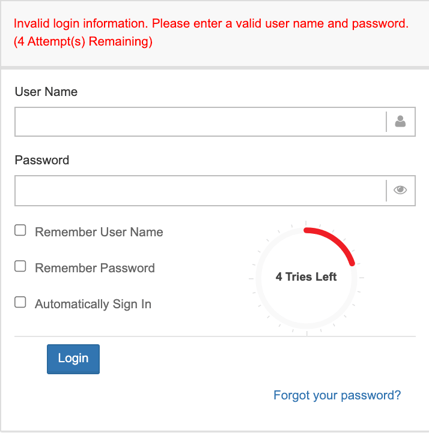Check the Automatically Sign In box
Viewport: 429px width, 433px height.
(20, 302)
